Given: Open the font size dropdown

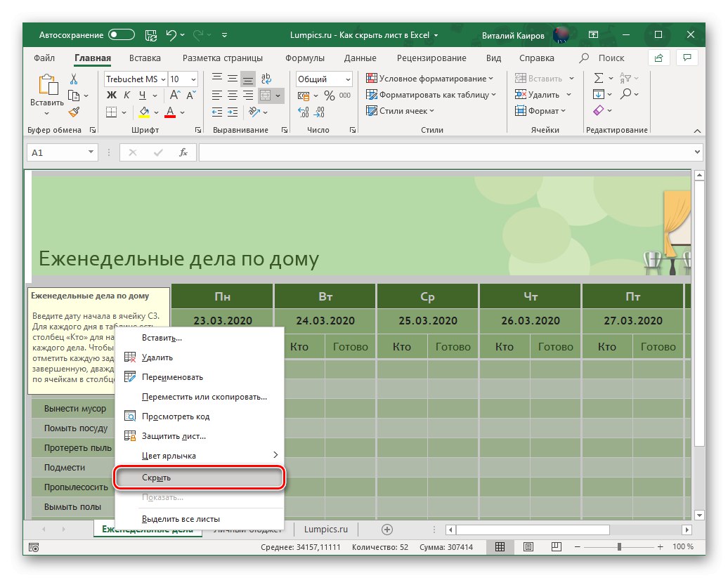Looking at the screenshot, I should [192, 79].
